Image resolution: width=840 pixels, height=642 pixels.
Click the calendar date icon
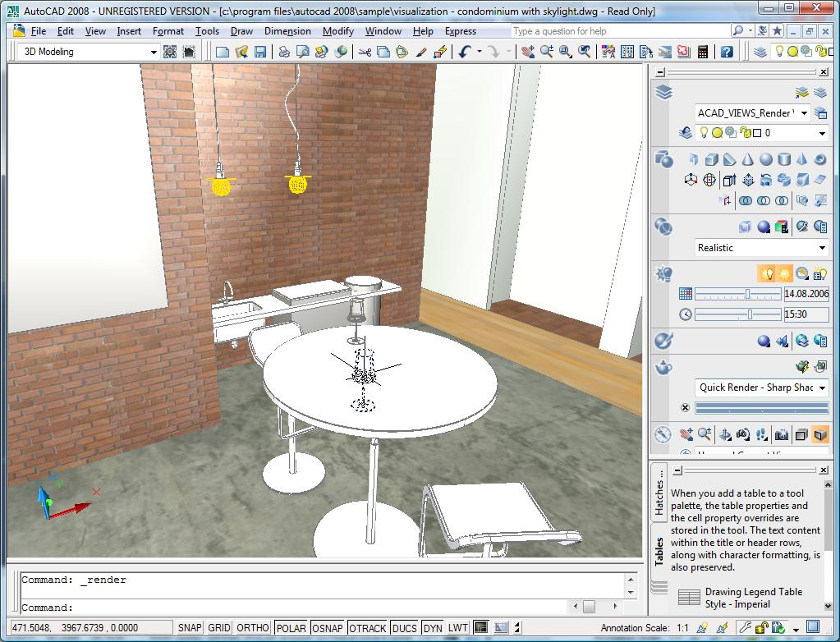(685, 293)
